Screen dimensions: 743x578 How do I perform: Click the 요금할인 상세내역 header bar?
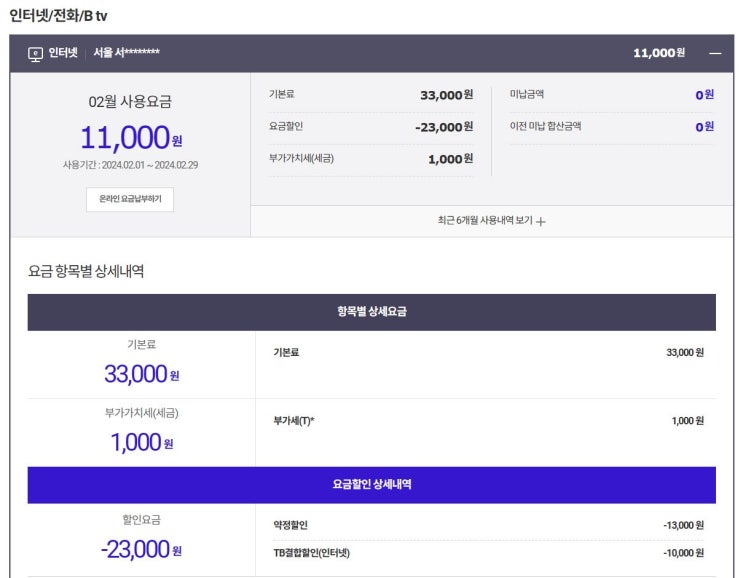[372, 485]
